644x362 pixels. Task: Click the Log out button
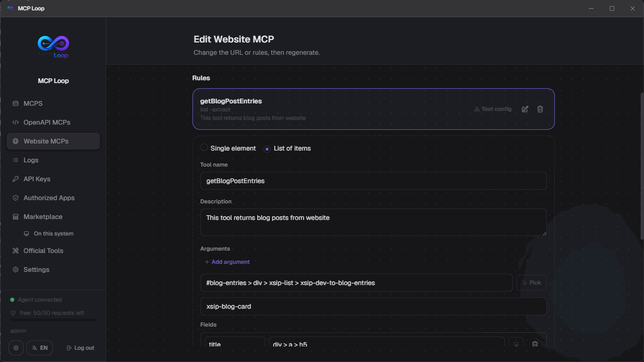81,348
